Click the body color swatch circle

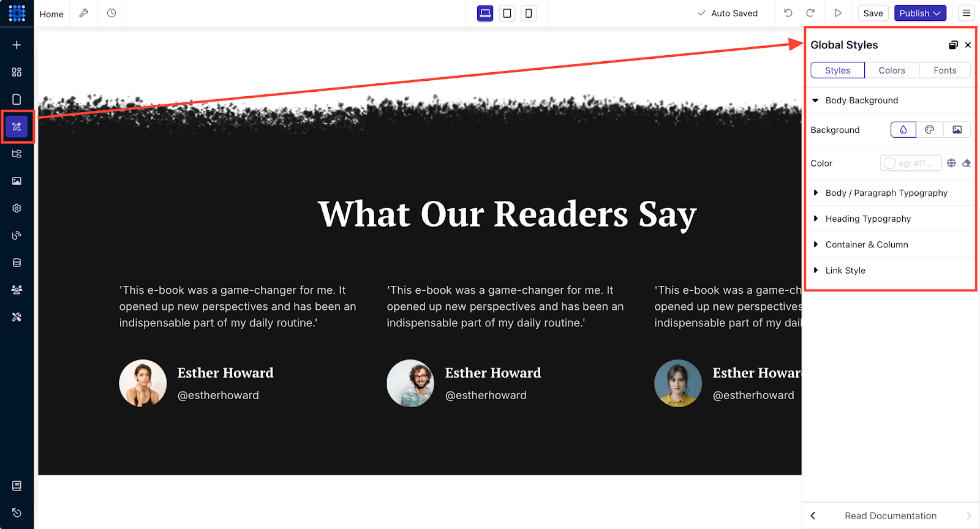(890, 163)
